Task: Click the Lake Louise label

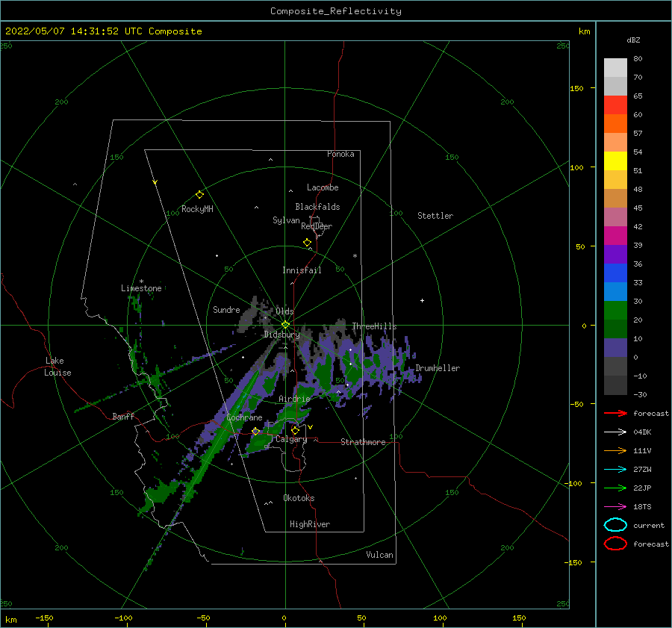Action: coord(58,367)
